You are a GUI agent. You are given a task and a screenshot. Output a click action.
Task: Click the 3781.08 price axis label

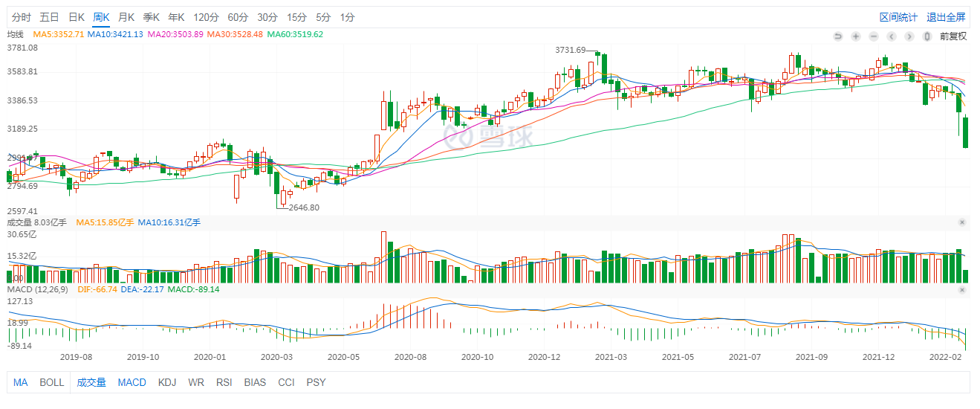tap(22, 48)
